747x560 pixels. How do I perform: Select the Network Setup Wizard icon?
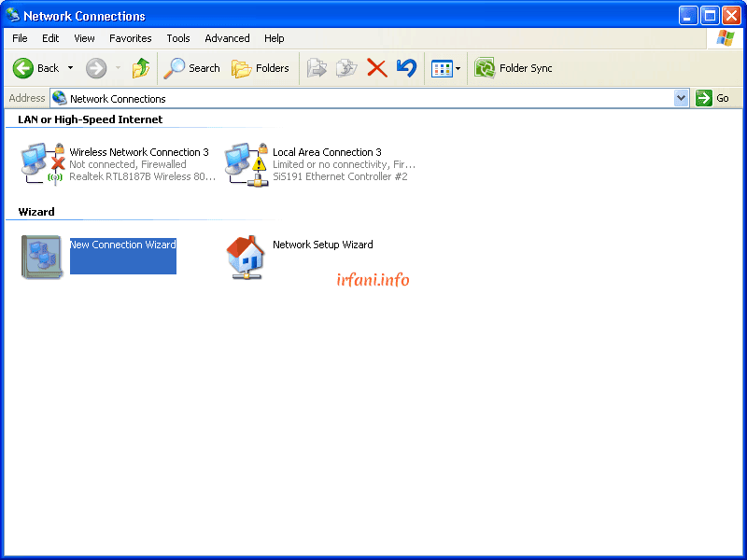coord(247,257)
